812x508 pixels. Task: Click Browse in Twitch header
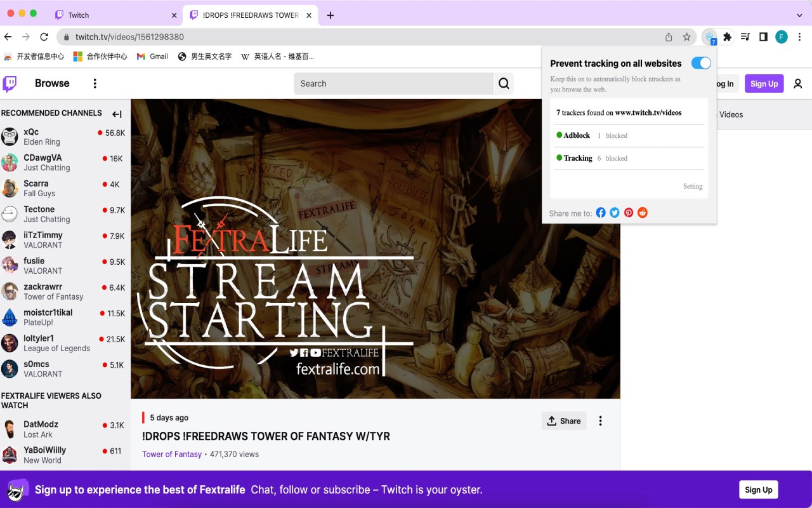pos(52,83)
